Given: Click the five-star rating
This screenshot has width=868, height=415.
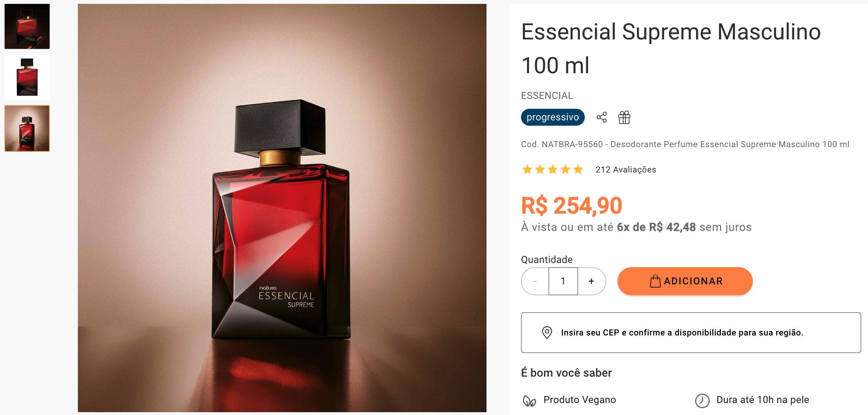Looking at the screenshot, I should tap(552, 170).
